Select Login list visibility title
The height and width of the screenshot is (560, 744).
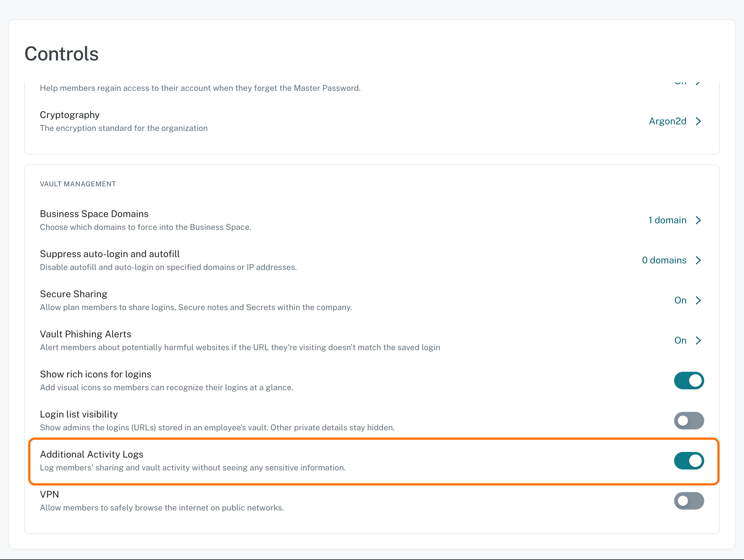pyautogui.click(x=79, y=414)
